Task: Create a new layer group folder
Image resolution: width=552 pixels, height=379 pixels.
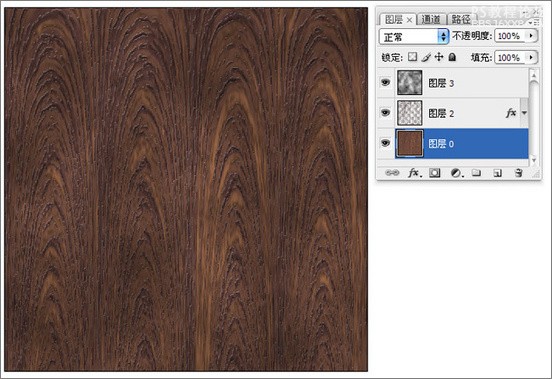Action: 476,172
